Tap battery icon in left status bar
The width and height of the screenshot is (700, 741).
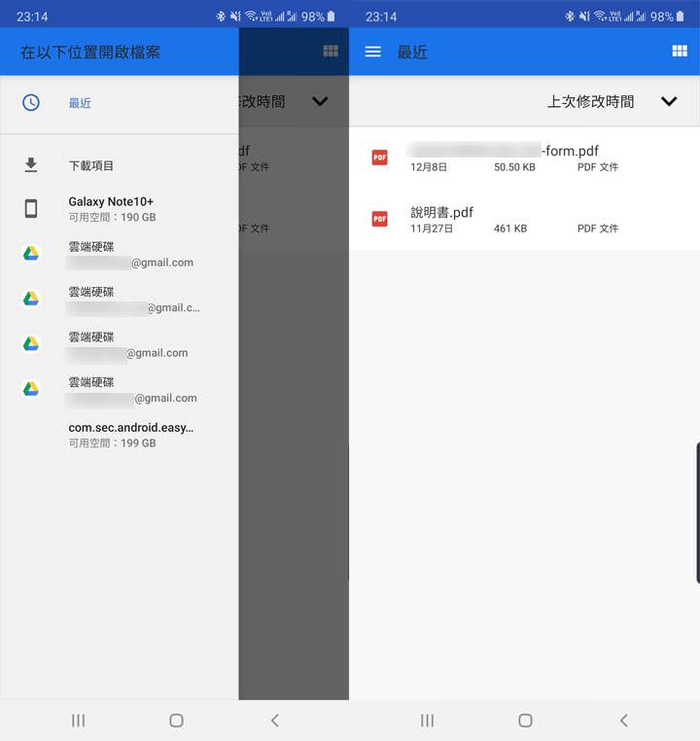pos(332,17)
